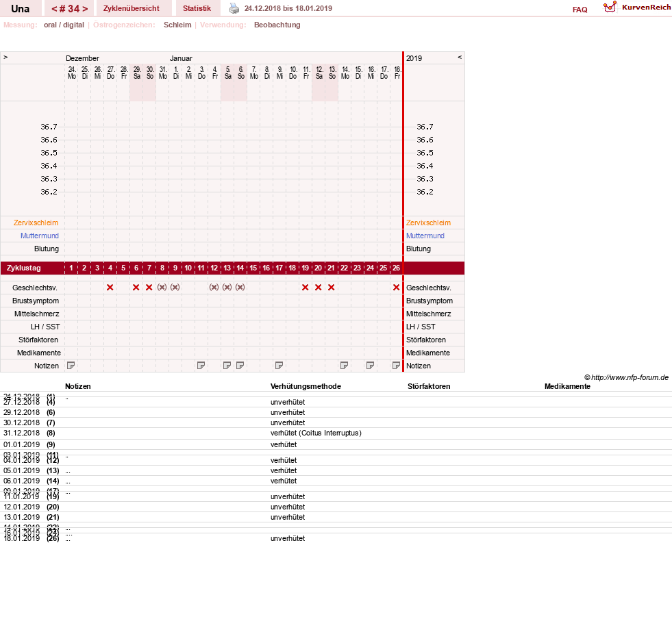Click red X intercourse mark on day 26

pos(397,288)
